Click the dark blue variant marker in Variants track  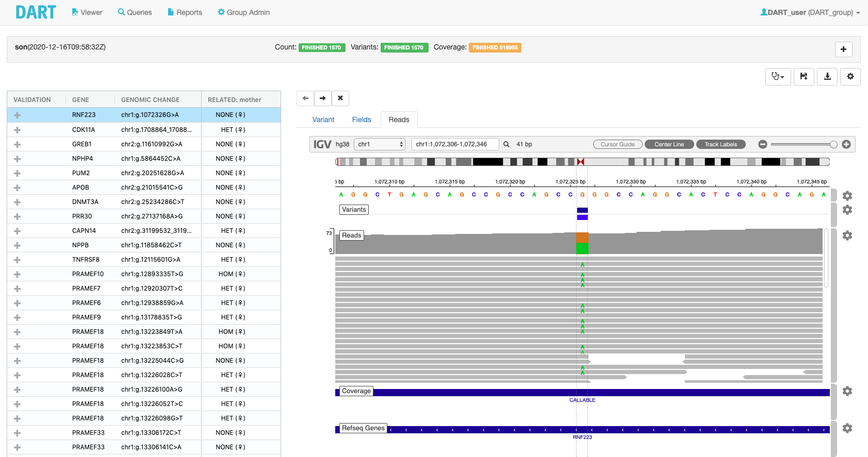(x=582, y=210)
